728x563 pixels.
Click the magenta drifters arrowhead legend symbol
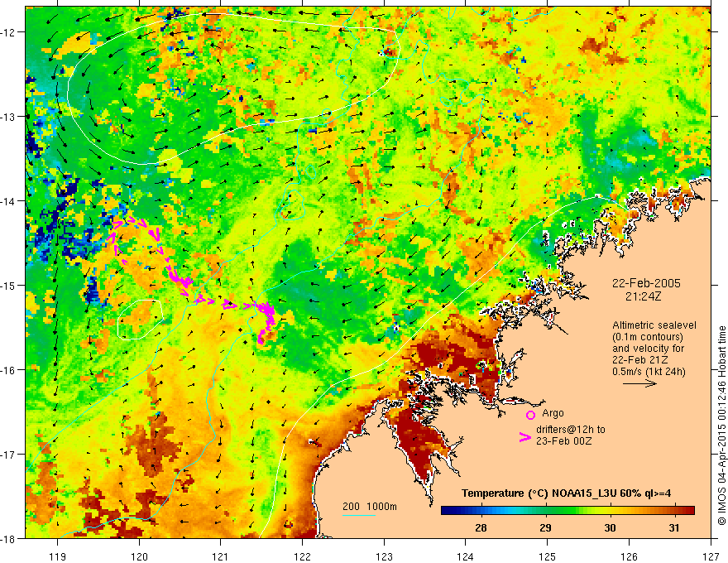coord(525,436)
